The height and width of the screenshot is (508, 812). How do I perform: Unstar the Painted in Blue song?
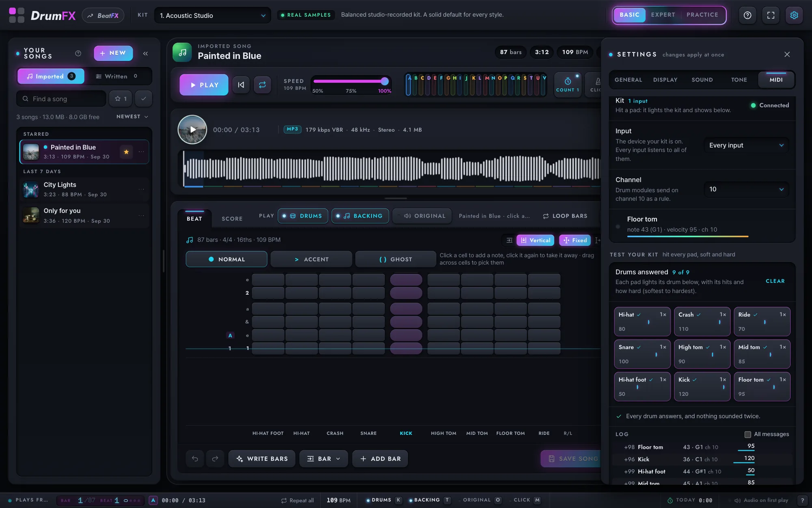point(126,152)
